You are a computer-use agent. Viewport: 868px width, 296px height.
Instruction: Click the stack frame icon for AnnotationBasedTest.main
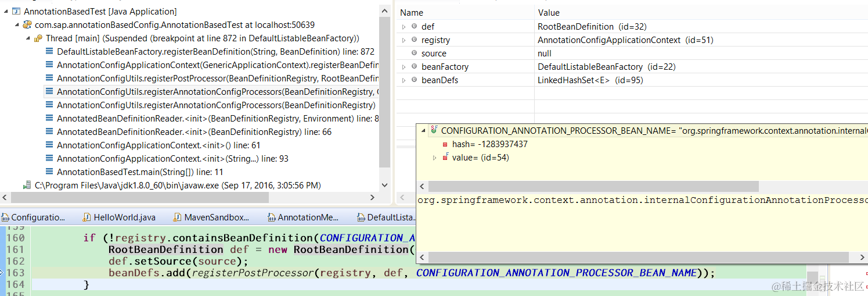coord(50,172)
